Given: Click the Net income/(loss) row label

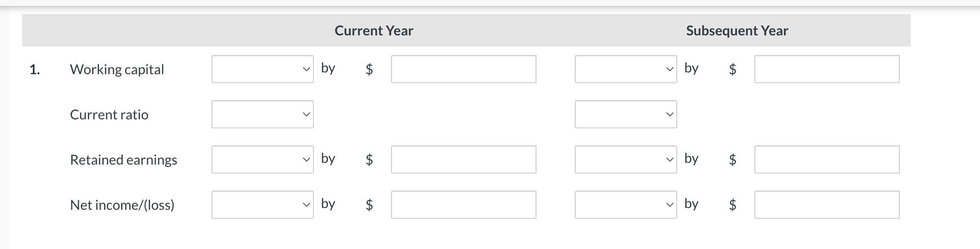Looking at the screenshot, I should pyautogui.click(x=122, y=204).
